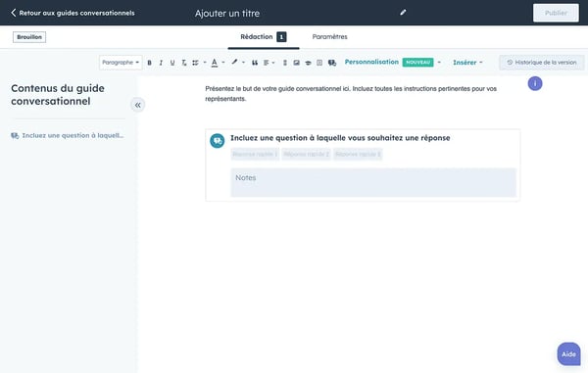The height and width of the screenshot is (373, 588).
Task: Click the text color A icon
Action: click(x=215, y=63)
